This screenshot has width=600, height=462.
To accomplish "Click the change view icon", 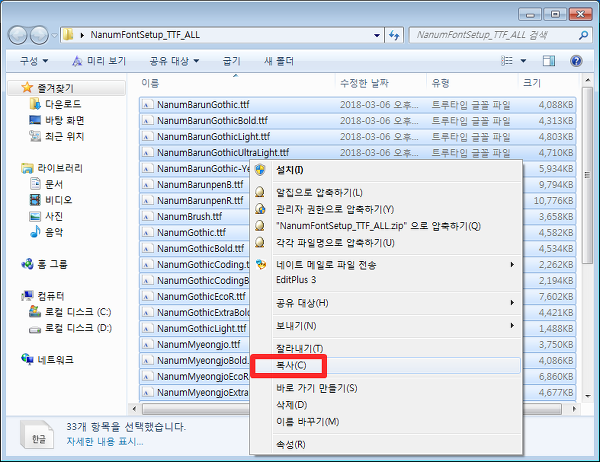I will [507, 60].
